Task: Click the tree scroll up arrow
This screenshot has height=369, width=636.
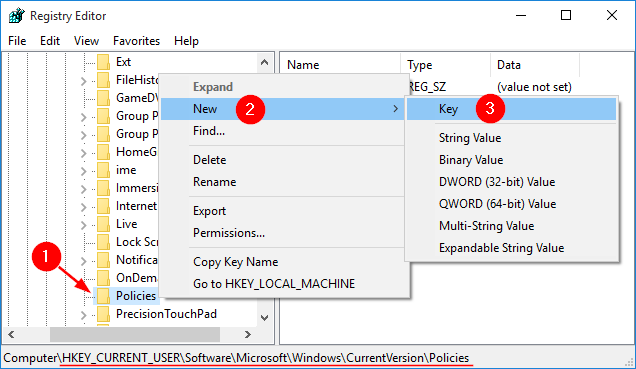Action: click(x=264, y=62)
